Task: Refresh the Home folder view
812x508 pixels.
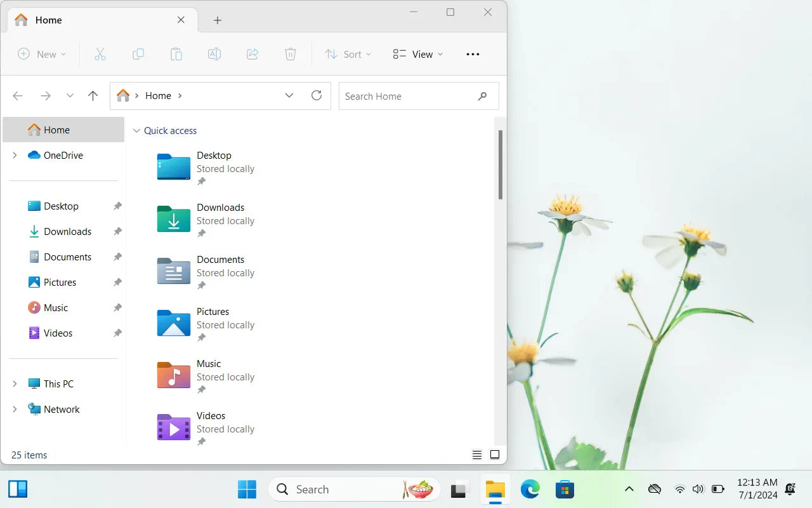Action: 317,95
